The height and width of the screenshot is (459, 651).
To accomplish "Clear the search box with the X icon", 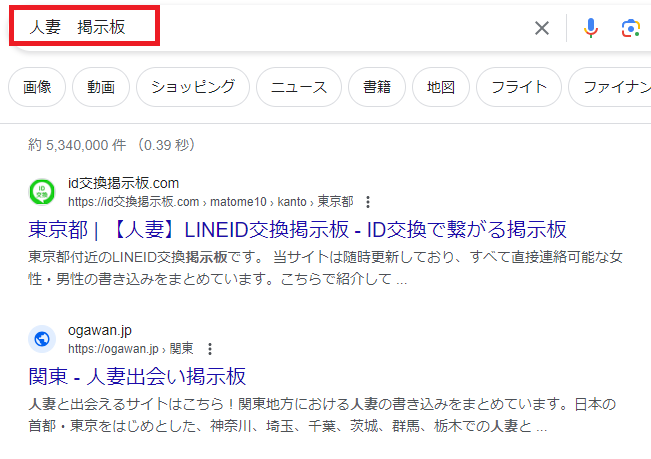I will [542, 28].
